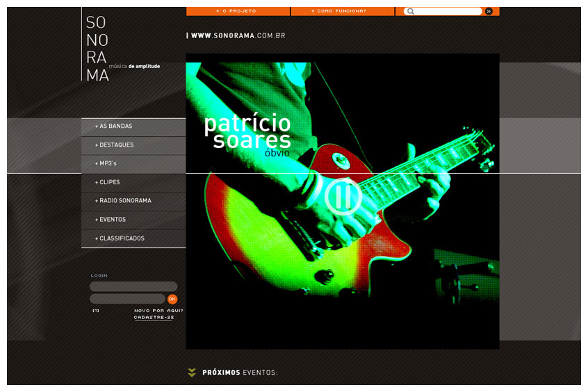Click the Próximos Eventos heading

click(x=240, y=373)
